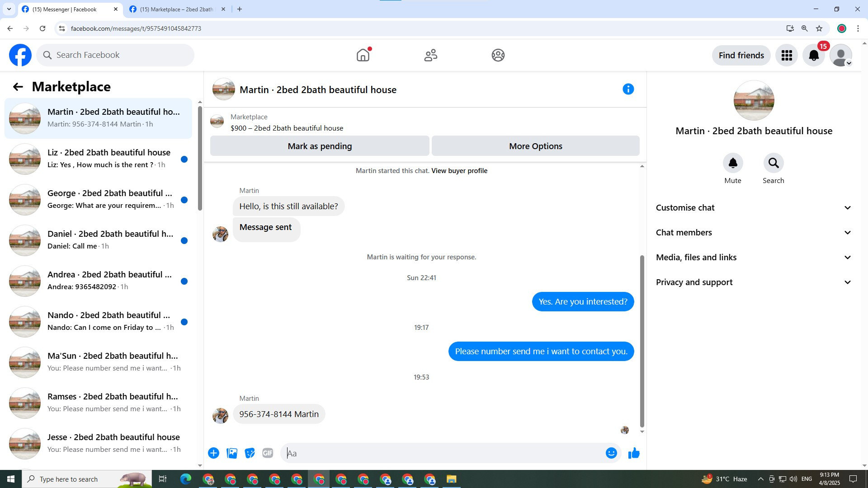Click the GIF picker icon
This screenshot has width=868, height=488.
pos(268,453)
